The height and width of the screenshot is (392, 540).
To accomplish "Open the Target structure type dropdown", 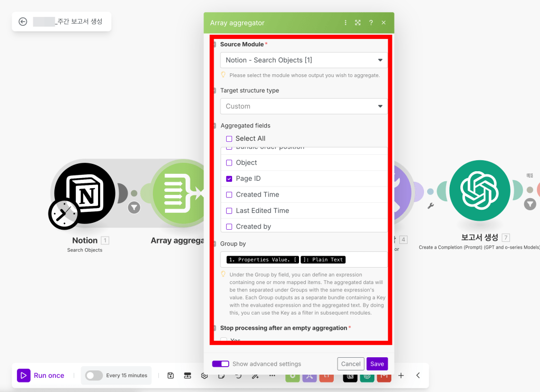I will pos(304,106).
